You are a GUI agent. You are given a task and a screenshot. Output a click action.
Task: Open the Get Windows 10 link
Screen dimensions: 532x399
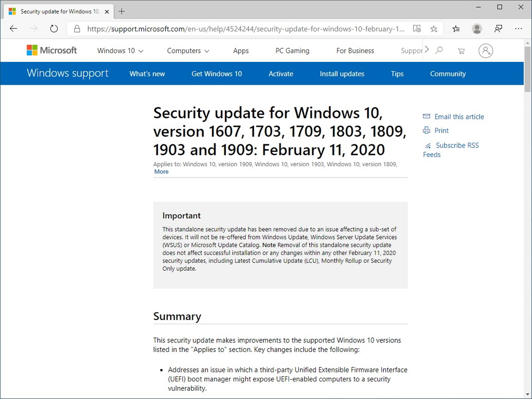point(216,74)
